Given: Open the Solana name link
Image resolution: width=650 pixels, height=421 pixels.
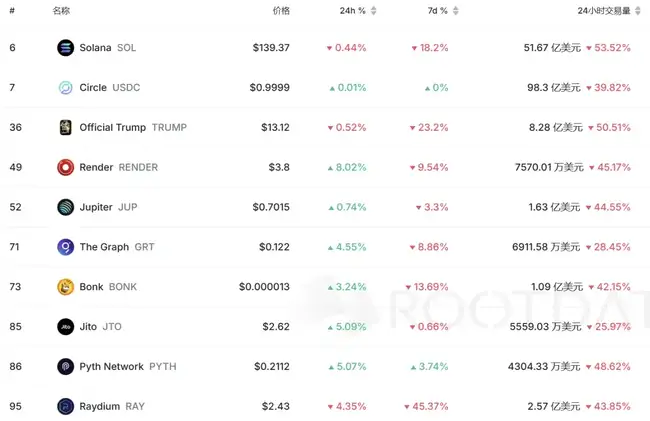Looking at the screenshot, I should click(95, 47).
